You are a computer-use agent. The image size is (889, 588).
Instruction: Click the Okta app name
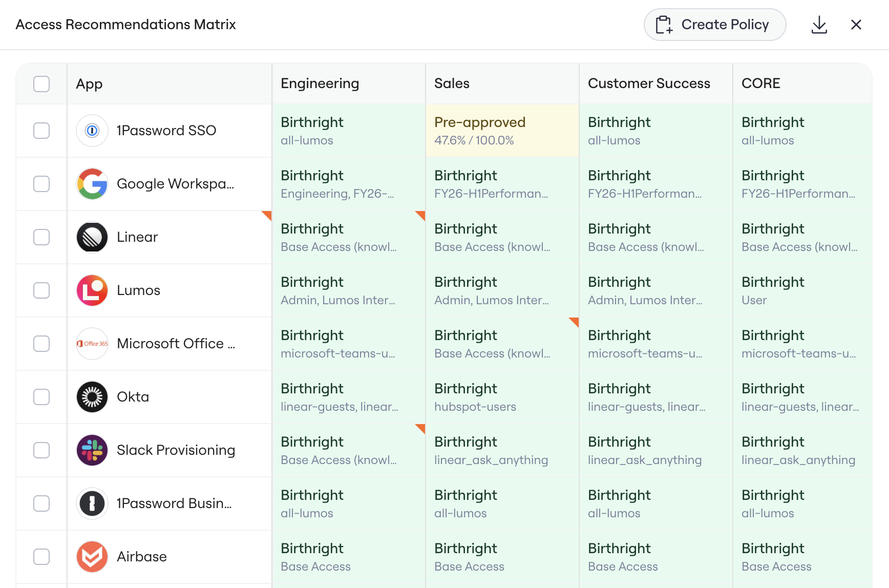133,397
